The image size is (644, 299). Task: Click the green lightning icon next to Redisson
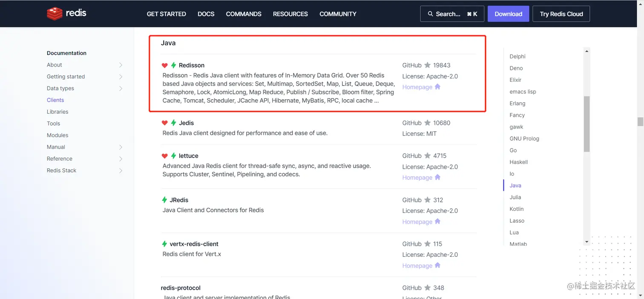[173, 65]
